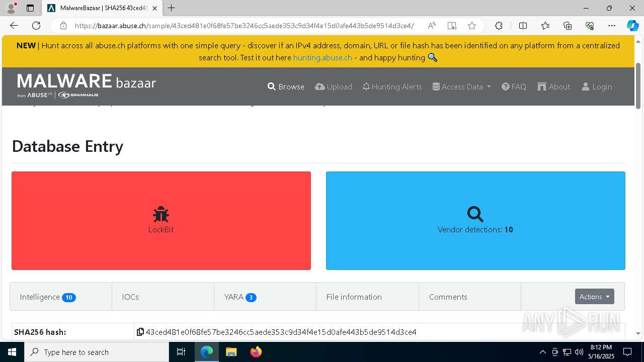Open Browser essentials heart icon

point(590,26)
